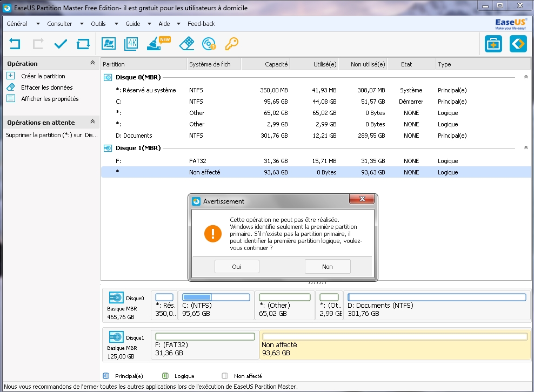Click the Avertissement dialog title icon
This screenshot has width=534, height=392.
click(196, 201)
